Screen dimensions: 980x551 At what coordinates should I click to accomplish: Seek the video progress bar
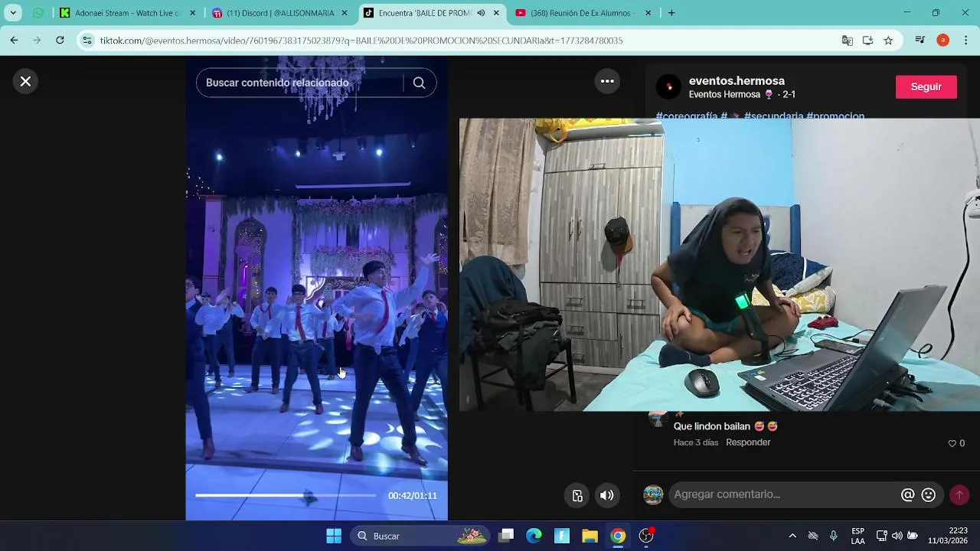pos(285,495)
